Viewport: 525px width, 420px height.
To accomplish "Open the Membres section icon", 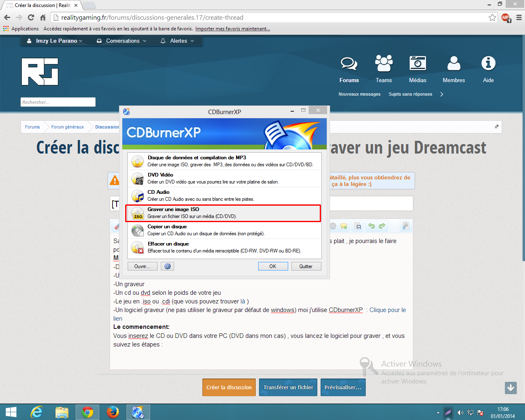I will 454,69.
